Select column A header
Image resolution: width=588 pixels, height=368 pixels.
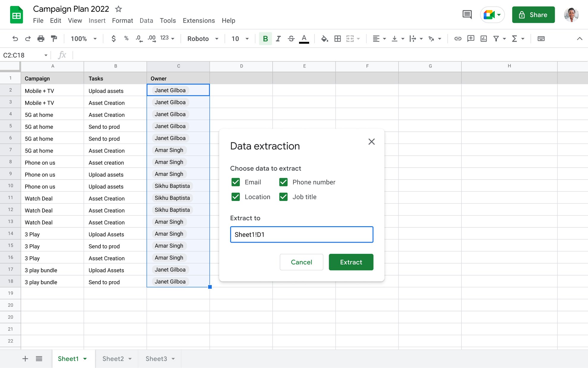[x=53, y=66]
